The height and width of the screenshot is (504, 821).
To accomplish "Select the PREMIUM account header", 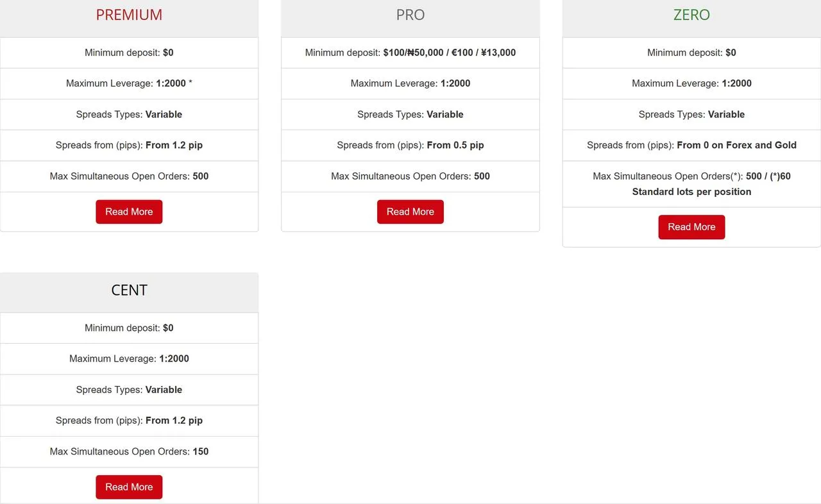I will coord(129,14).
